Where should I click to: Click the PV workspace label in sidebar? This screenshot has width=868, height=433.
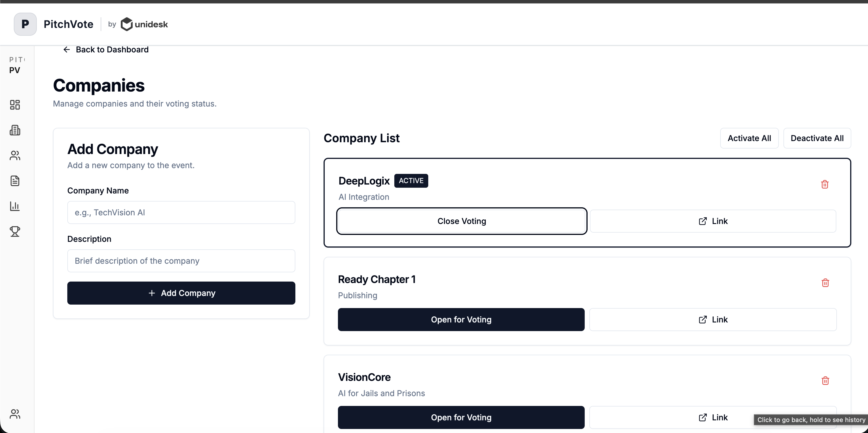(x=14, y=70)
